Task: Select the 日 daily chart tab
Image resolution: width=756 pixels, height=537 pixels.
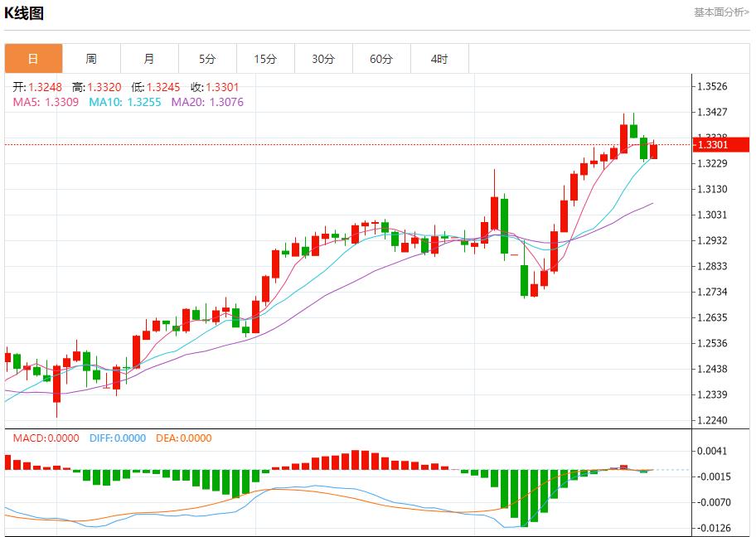Action: click(33, 59)
